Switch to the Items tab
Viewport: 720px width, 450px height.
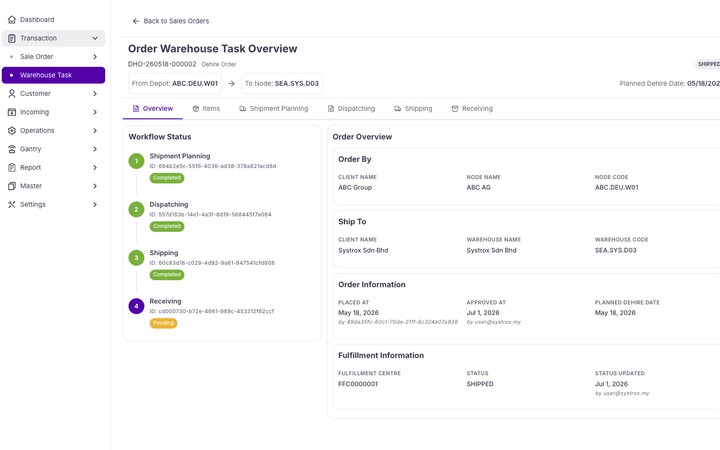click(206, 109)
